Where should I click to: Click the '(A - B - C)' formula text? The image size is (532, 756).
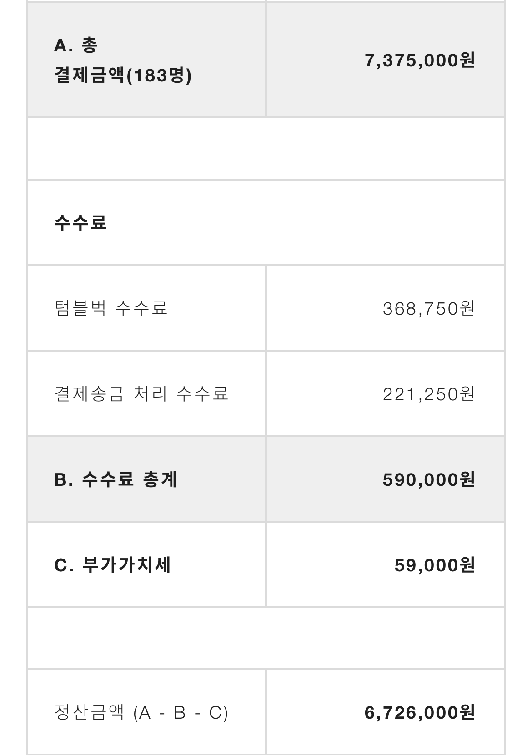click(181, 713)
